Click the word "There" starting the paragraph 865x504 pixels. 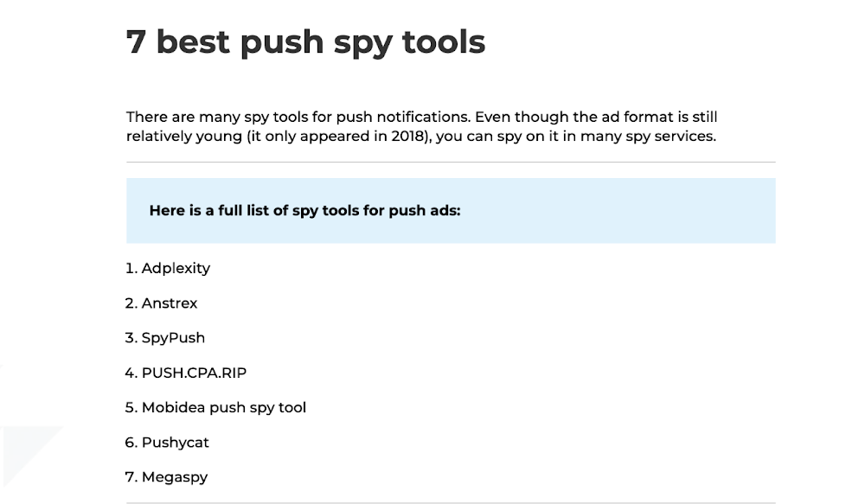[147, 118]
